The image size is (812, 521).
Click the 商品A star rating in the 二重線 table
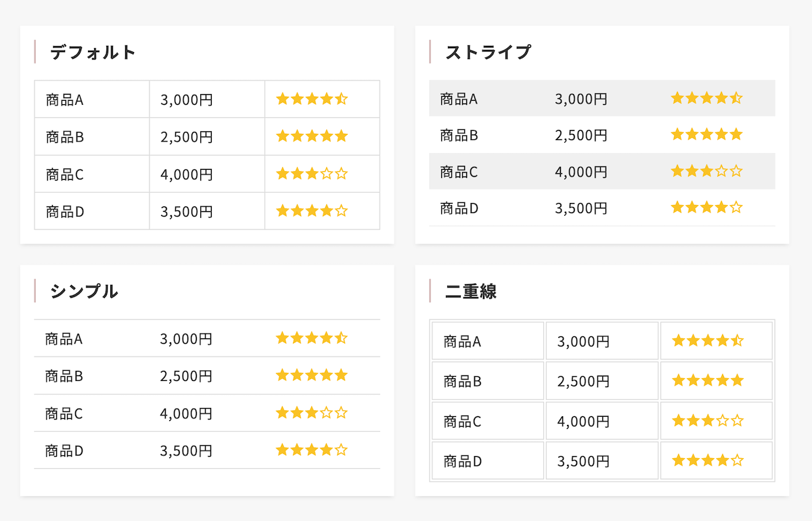click(708, 341)
